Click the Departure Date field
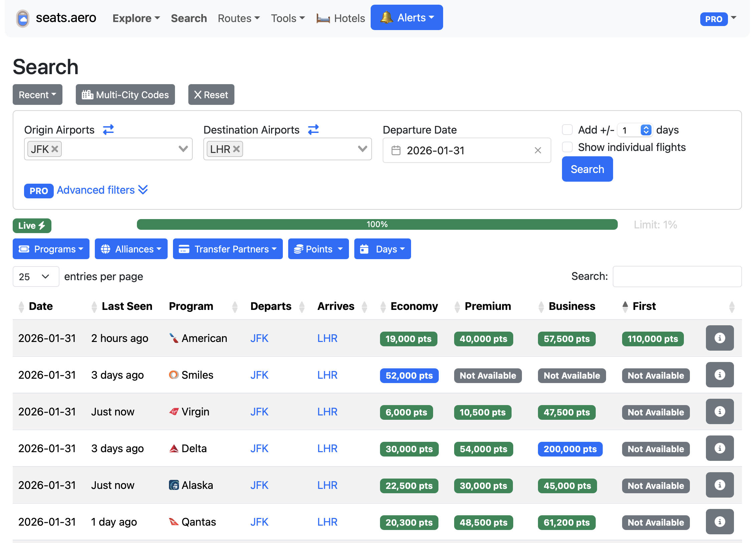756x543 pixels. (x=467, y=150)
